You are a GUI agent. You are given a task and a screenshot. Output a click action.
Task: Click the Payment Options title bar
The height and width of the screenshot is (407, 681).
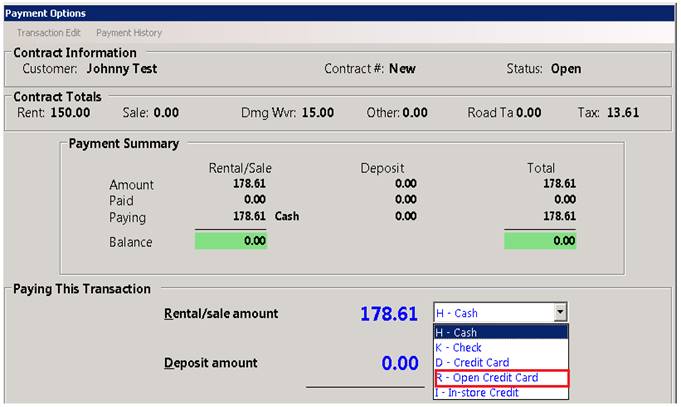click(x=340, y=13)
